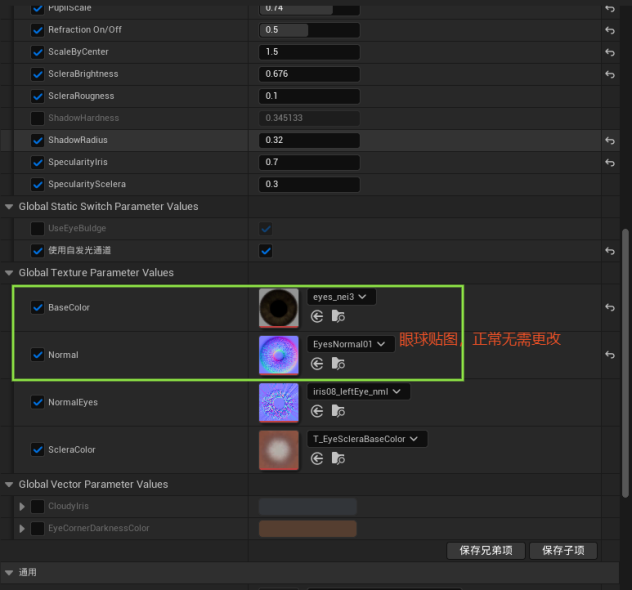Reset ScaleByCenter using the revert arrow
The width and height of the screenshot is (632, 590).
(610, 52)
